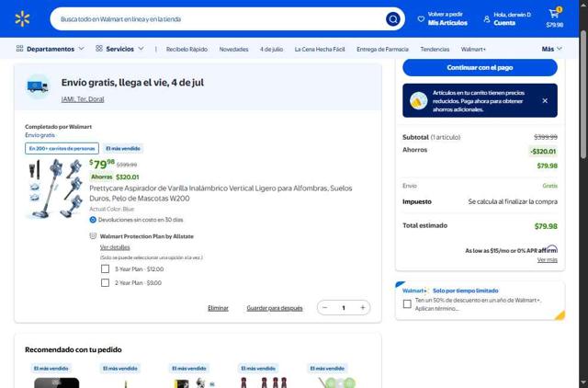Check the 3-Year Plan $12.00 option
Viewport: 588px width, 388px height.
[105, 269]
